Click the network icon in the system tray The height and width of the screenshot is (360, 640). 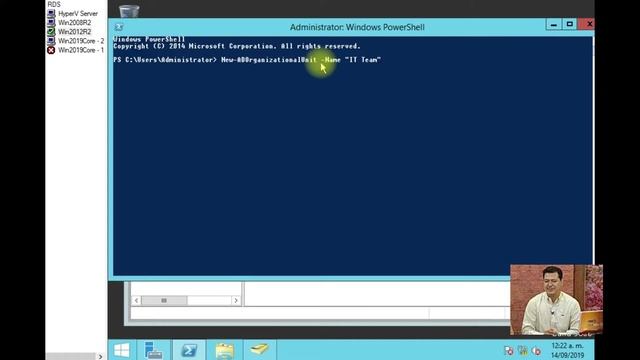coord(522,351)
